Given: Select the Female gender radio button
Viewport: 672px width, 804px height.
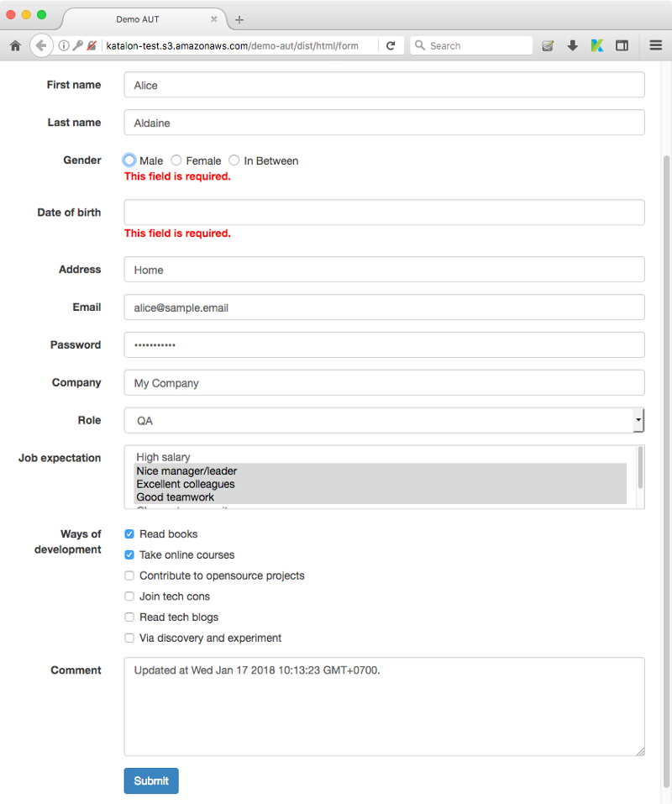Looking at the screenshot, I should coord(176,160).
